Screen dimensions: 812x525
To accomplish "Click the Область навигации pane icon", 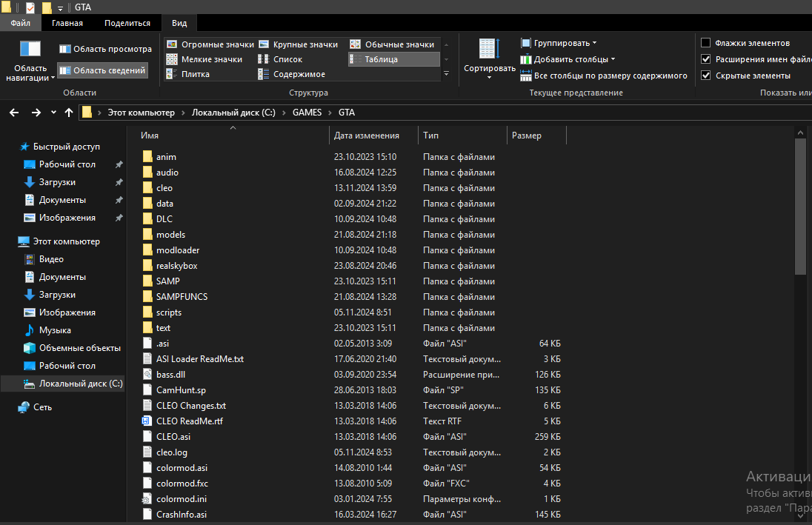I will click(30, 50).
